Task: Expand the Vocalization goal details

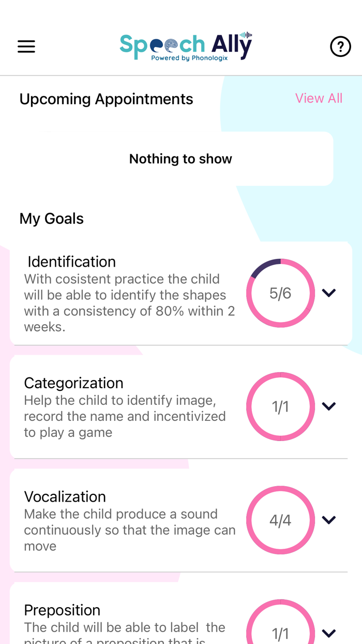Action: coord(329,521)
